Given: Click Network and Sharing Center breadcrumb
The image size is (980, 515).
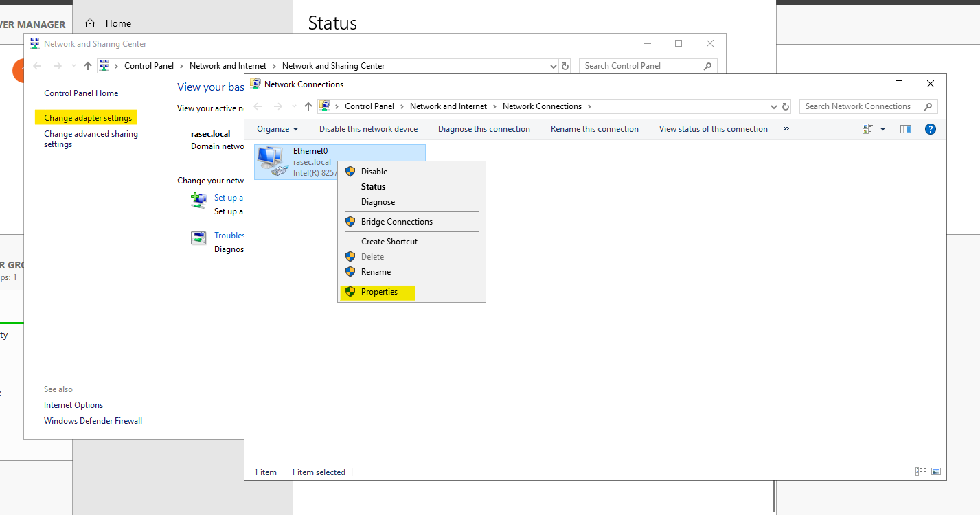Looking at the screenshot, I should 333,66.
